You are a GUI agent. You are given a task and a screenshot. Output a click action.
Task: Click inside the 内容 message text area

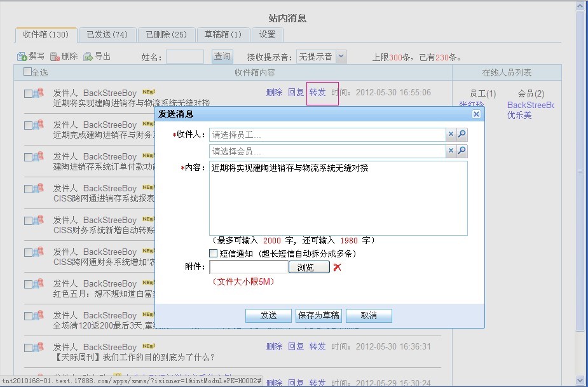click(x=338, y=198)
